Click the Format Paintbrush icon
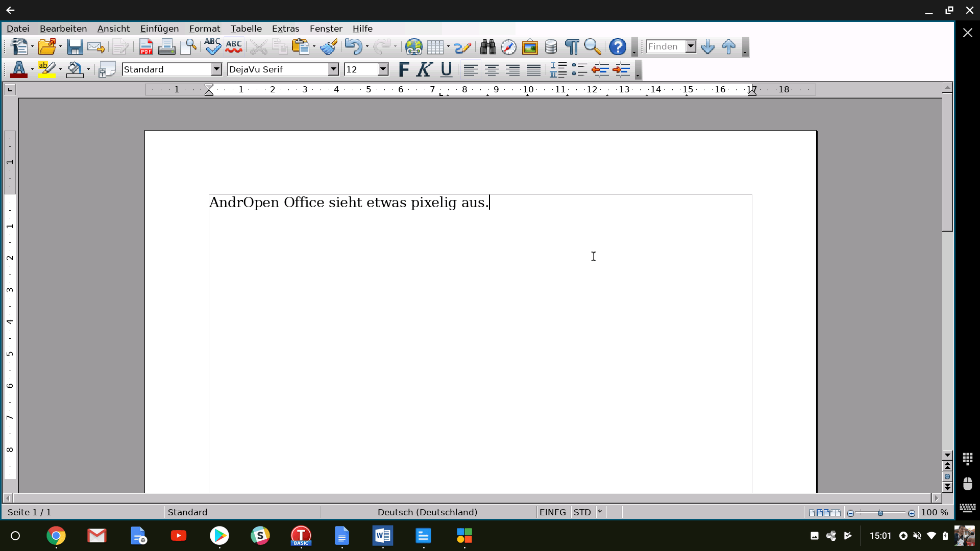Image resolution: width=980 pixels, height=551 pixels. click(329, 47)
